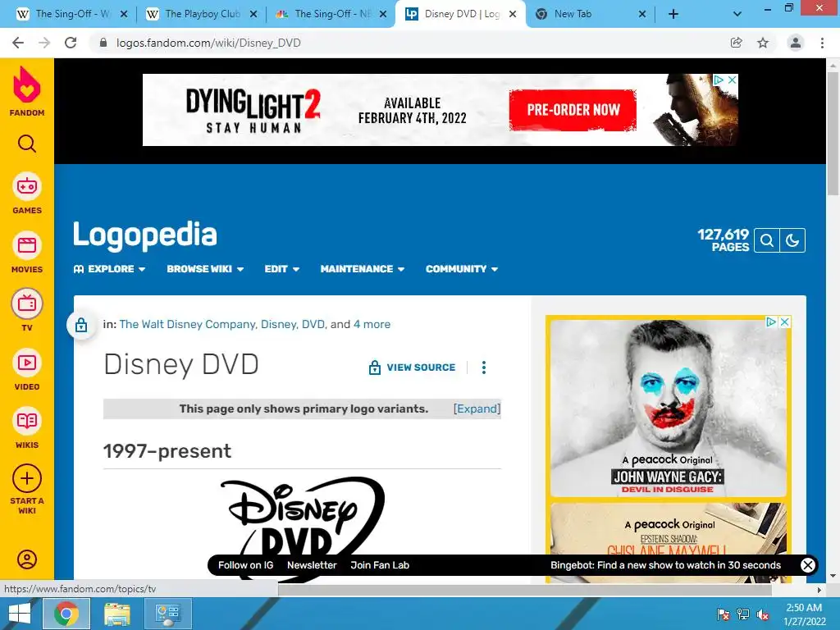The image size is (840, 630).
Task: Open the Fandom home logo
Action: 27,91
